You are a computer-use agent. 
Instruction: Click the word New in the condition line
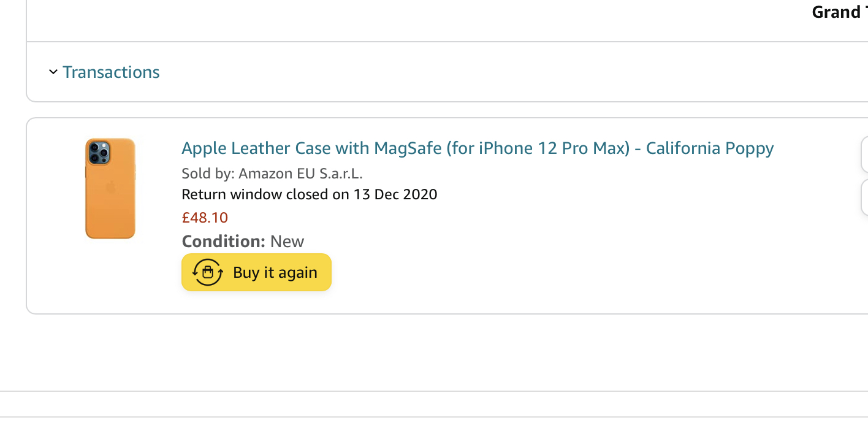tap(287, 241)
